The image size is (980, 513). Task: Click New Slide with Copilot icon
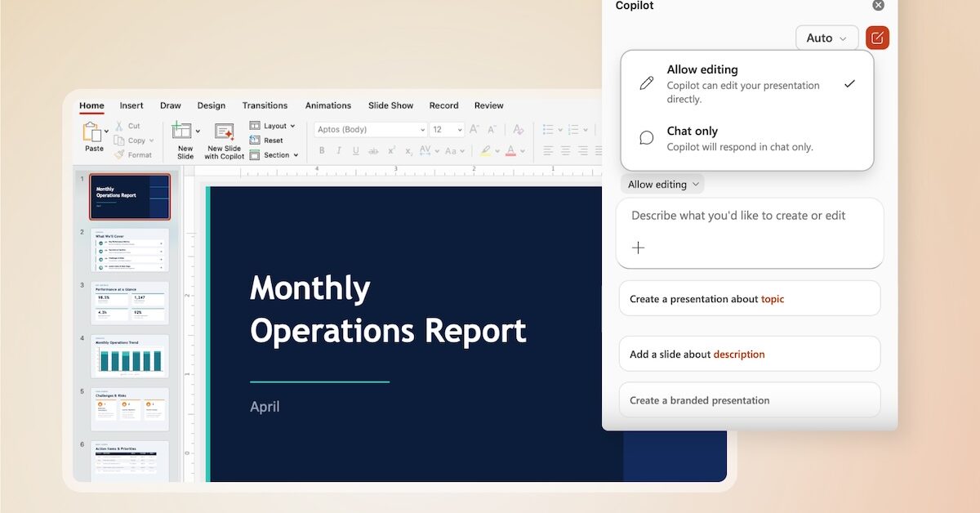click(224, 132)
